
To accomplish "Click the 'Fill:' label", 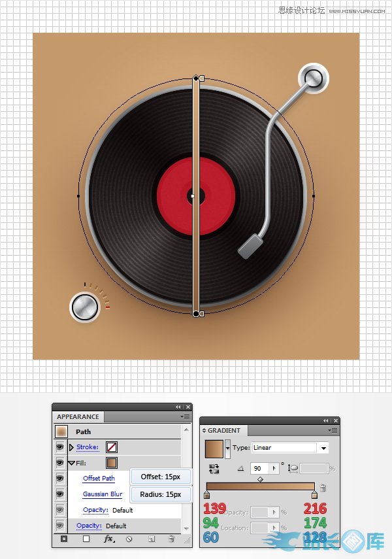I will pos(81,463).
